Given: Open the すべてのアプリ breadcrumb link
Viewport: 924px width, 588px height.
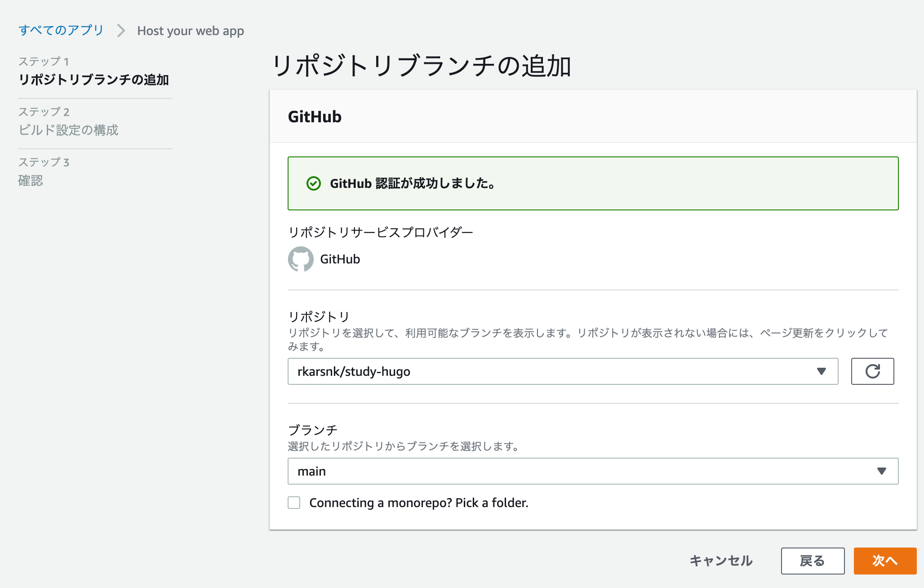Looking at the screenshot, I should tap(61, 30).
